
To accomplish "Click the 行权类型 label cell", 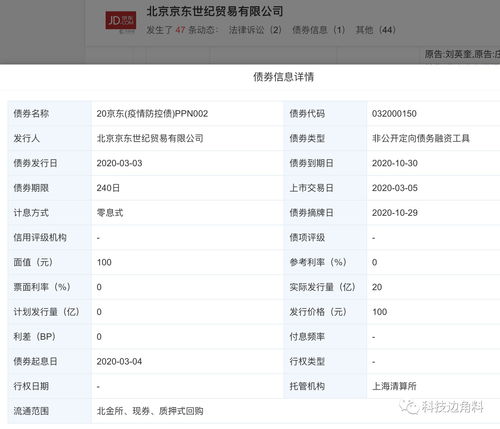I will [325, 362].
